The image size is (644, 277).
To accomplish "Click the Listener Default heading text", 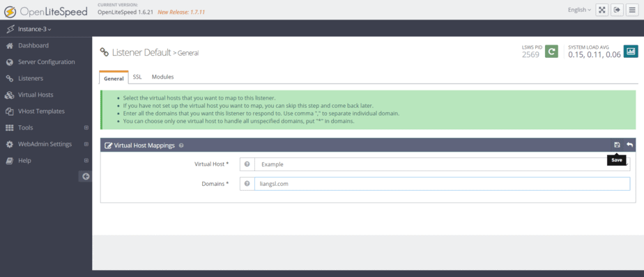I will click(x=141, y=52).
